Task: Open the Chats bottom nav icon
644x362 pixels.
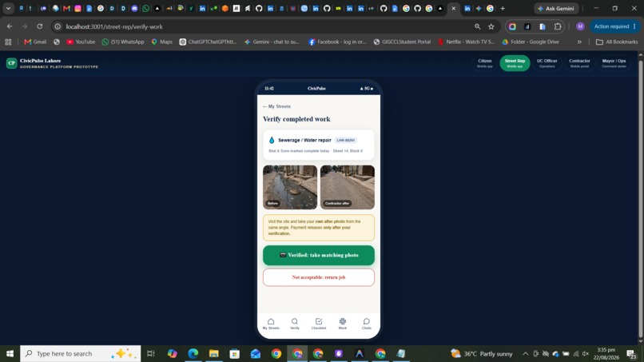Action: point(367,324)
